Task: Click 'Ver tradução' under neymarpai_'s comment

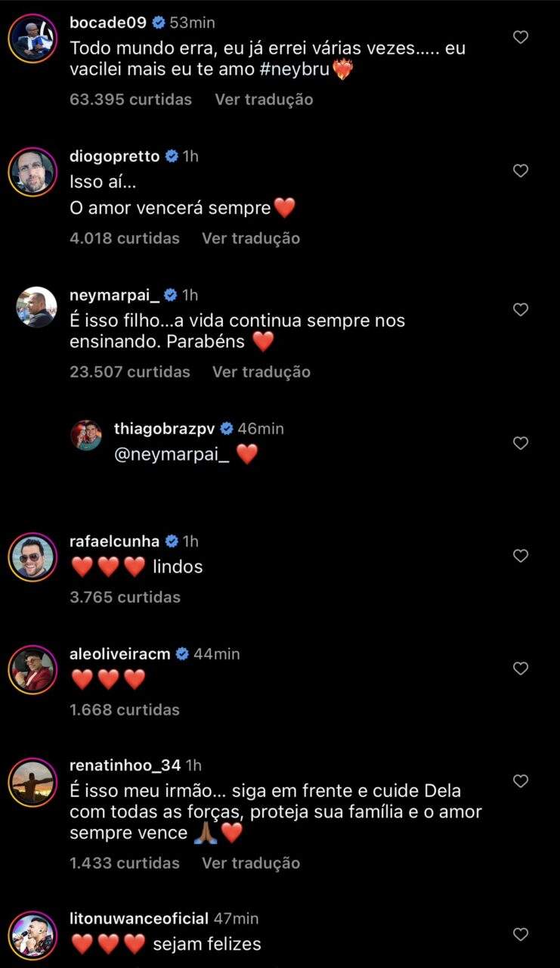Action: click(x=261, y=371)
